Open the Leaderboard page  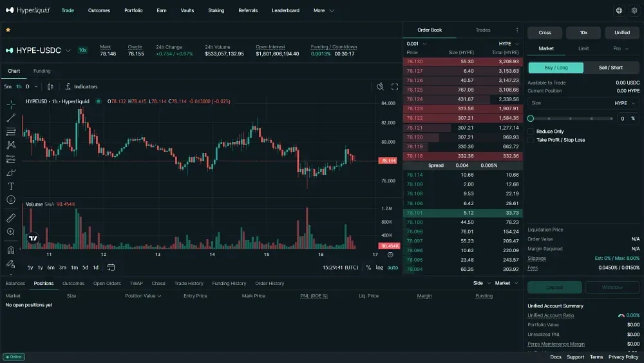285,11
